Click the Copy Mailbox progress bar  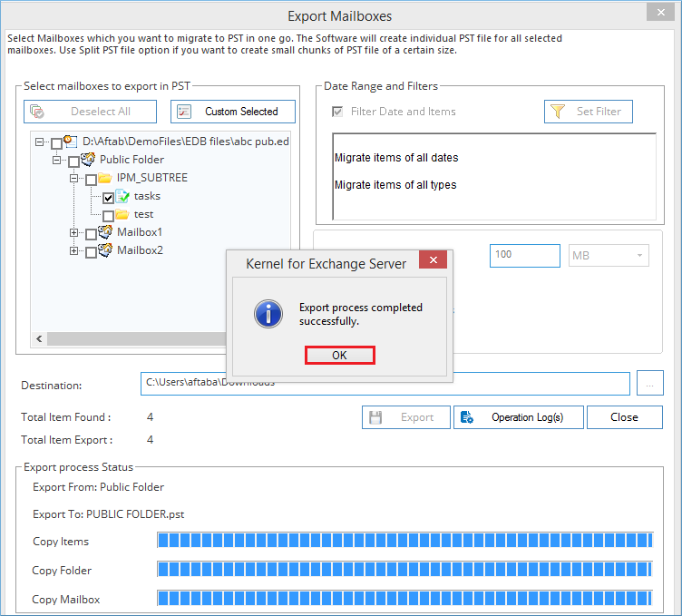[x=404, y=598]
